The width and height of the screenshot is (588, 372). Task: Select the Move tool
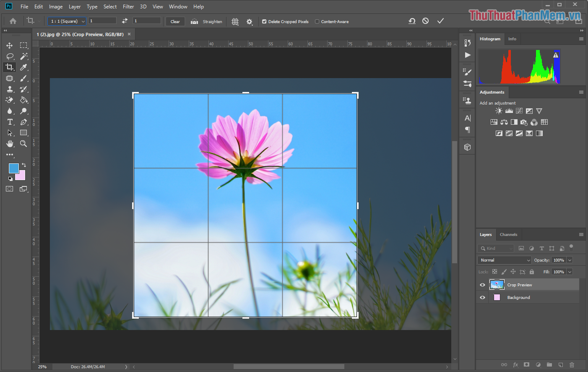[x=9, y=45]
